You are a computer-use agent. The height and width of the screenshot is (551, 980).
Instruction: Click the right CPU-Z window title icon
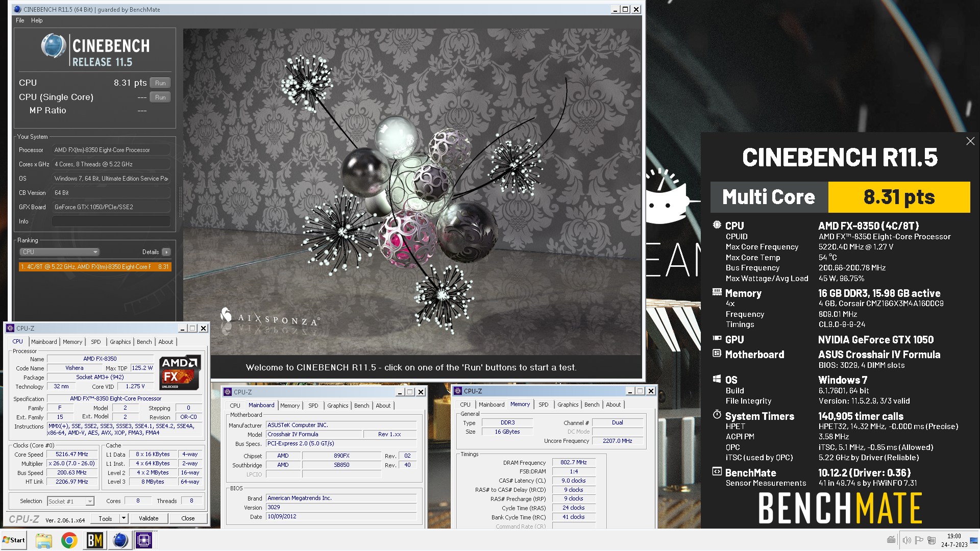pyautogui.click(x=458, y=391)
